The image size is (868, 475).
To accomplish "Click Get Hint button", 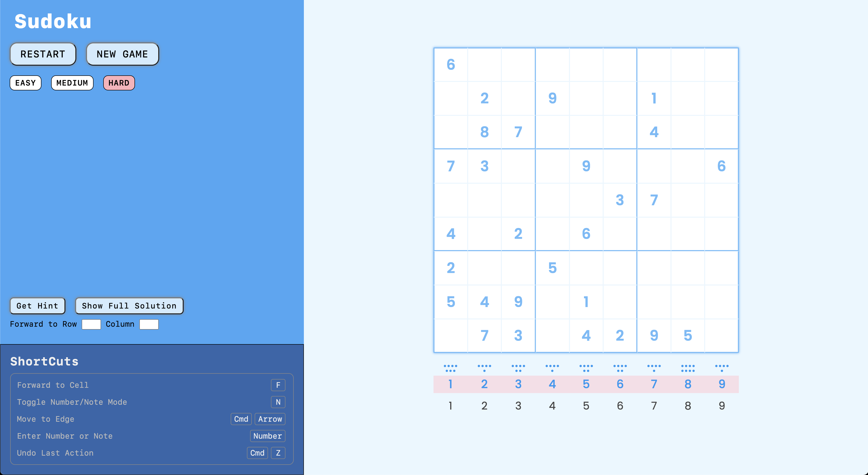I will 37,305.
